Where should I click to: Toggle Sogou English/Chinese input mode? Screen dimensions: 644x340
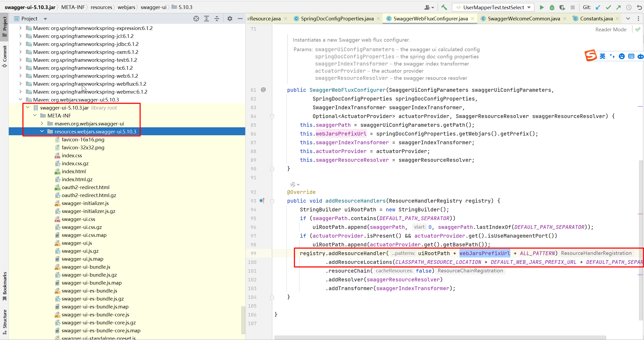coord(602,56)
